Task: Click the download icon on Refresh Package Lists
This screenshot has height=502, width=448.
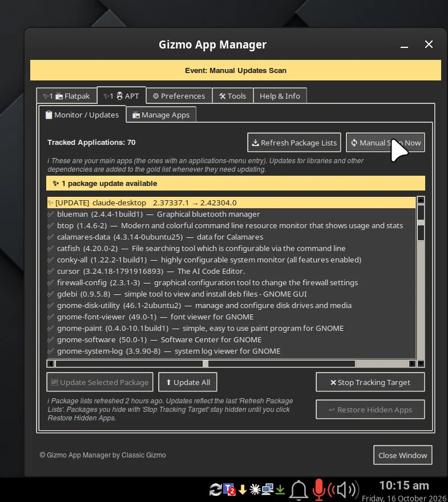Action: click(x=255, y=143)
